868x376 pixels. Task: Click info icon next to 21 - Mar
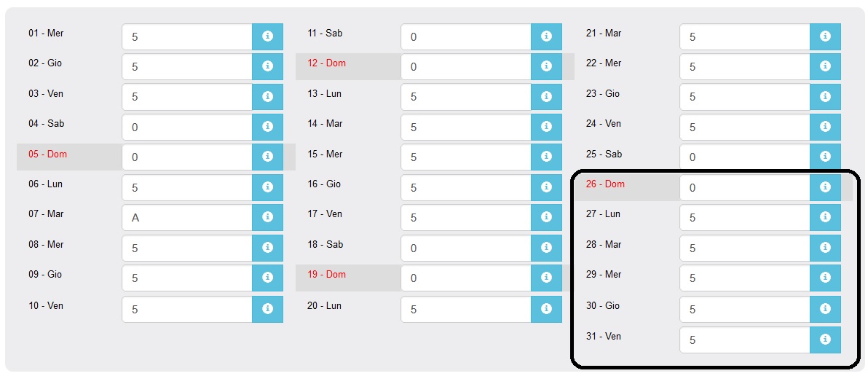[825, 36]
